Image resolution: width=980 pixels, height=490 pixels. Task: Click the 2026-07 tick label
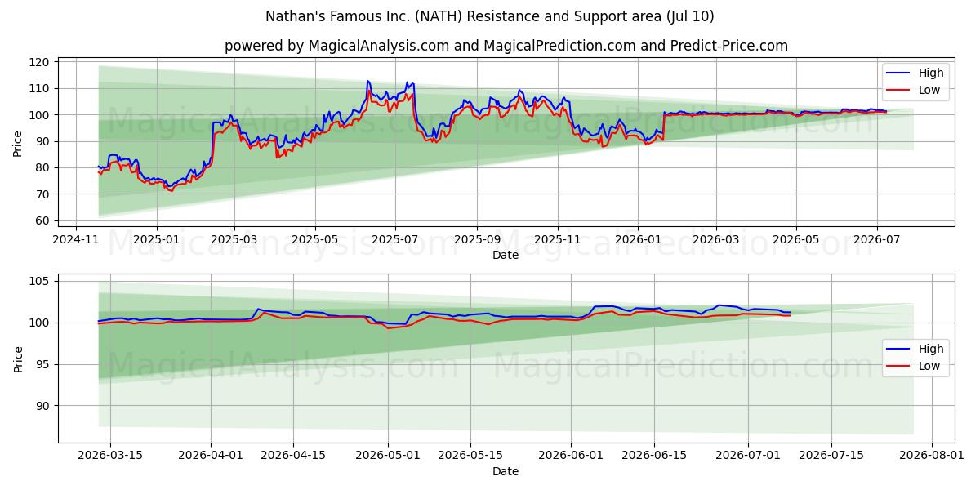[876, 240]
